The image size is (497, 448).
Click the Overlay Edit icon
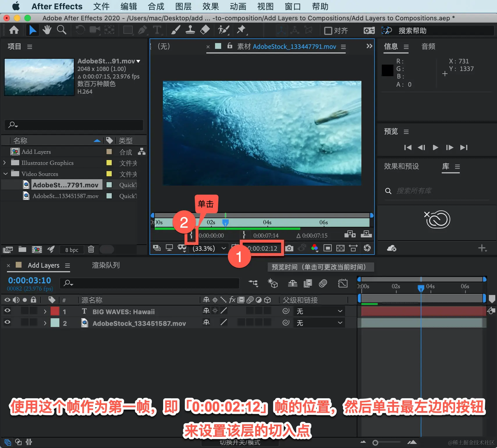point(366,234)
